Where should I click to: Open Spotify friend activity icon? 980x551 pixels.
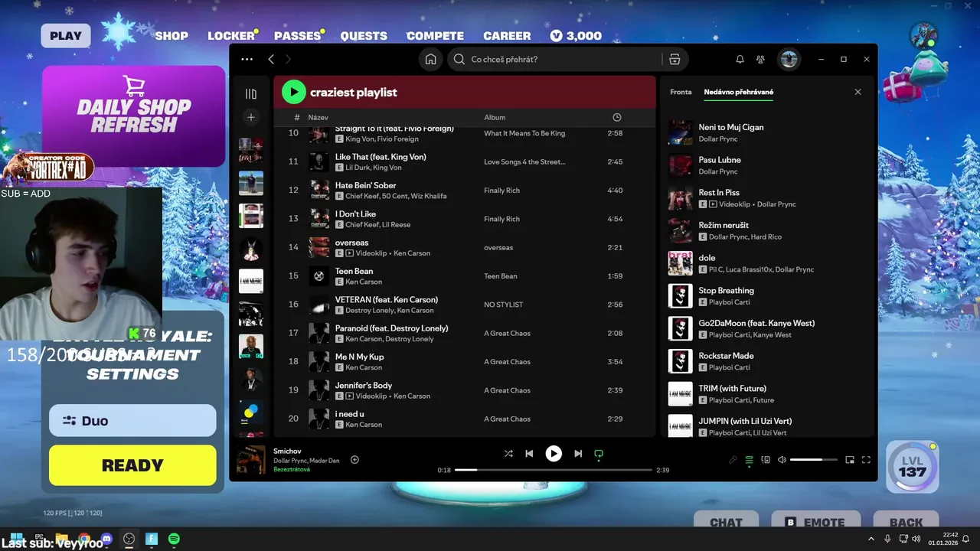760,59
